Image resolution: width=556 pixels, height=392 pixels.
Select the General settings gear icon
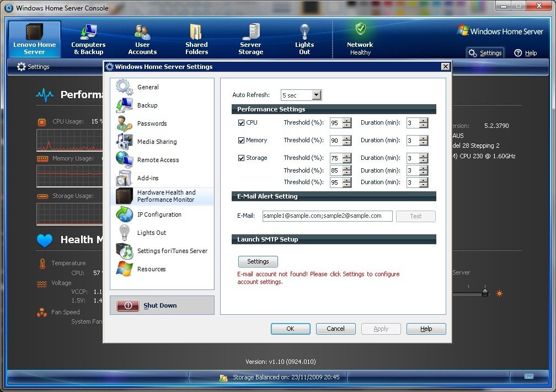[x=124, y=87]
